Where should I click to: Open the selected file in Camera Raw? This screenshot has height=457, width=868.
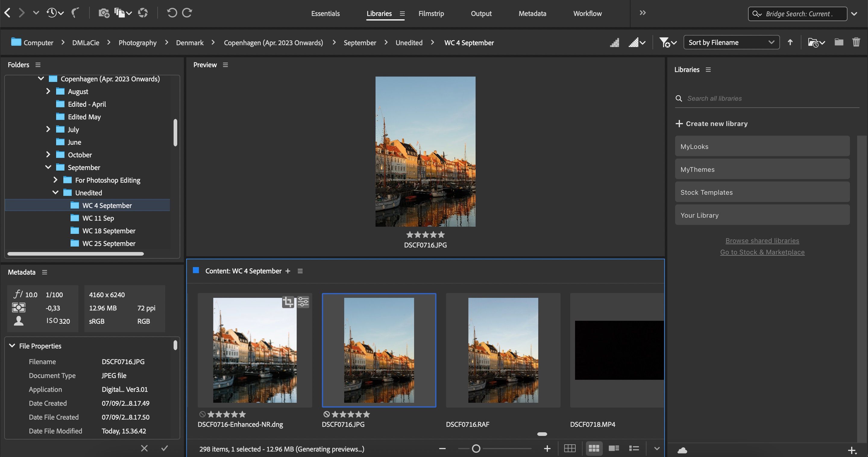(143, 12)
